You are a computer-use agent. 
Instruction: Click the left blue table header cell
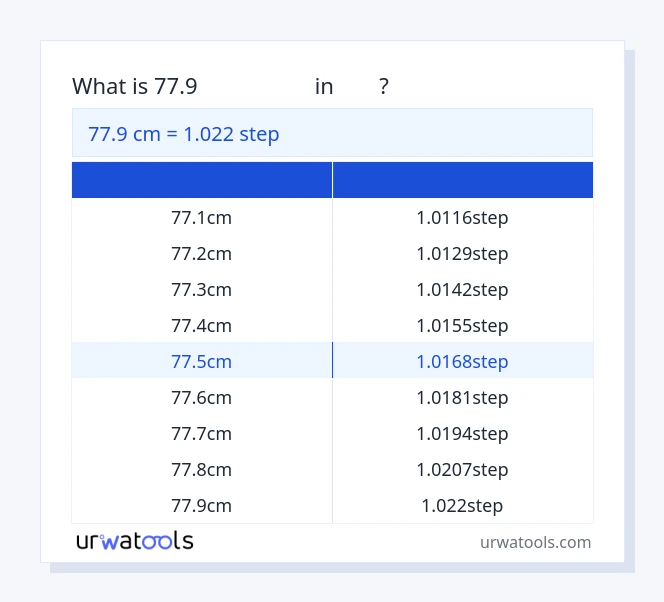(202, 180)
